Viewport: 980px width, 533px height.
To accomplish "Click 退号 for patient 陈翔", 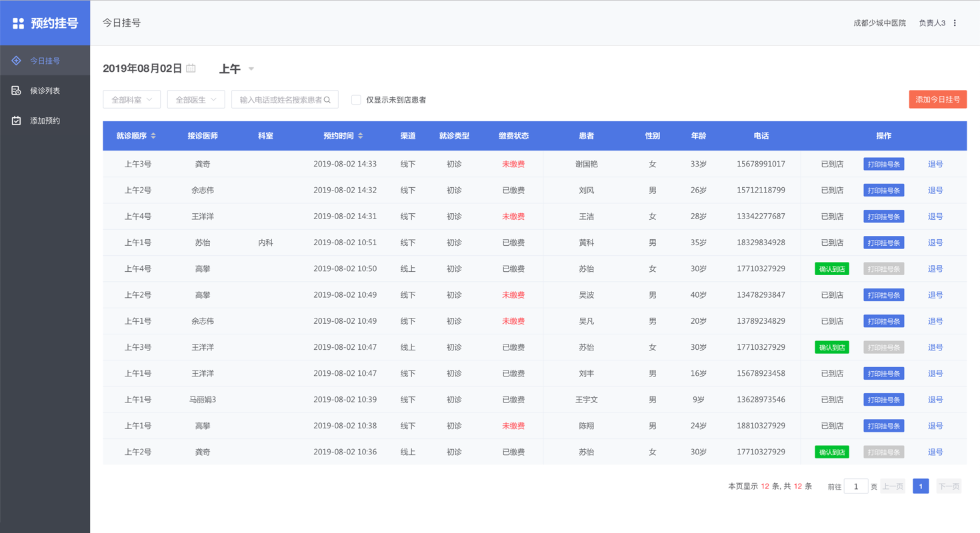I will point(935,426).
